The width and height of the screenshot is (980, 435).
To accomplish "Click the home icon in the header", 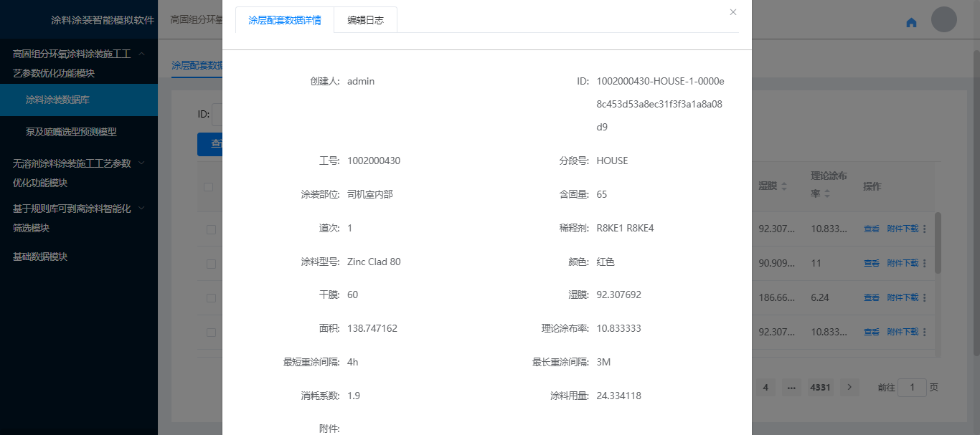I will click(911, 22).
